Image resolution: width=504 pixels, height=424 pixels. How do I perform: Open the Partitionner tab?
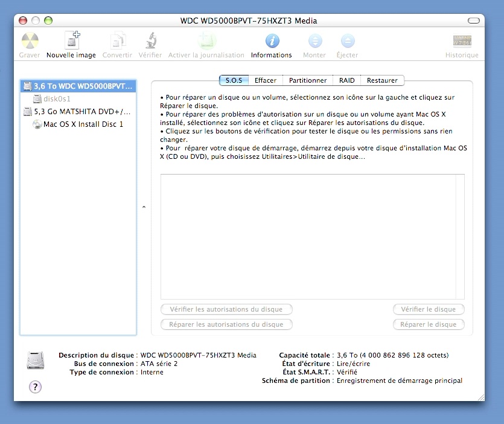coord(308,80)
